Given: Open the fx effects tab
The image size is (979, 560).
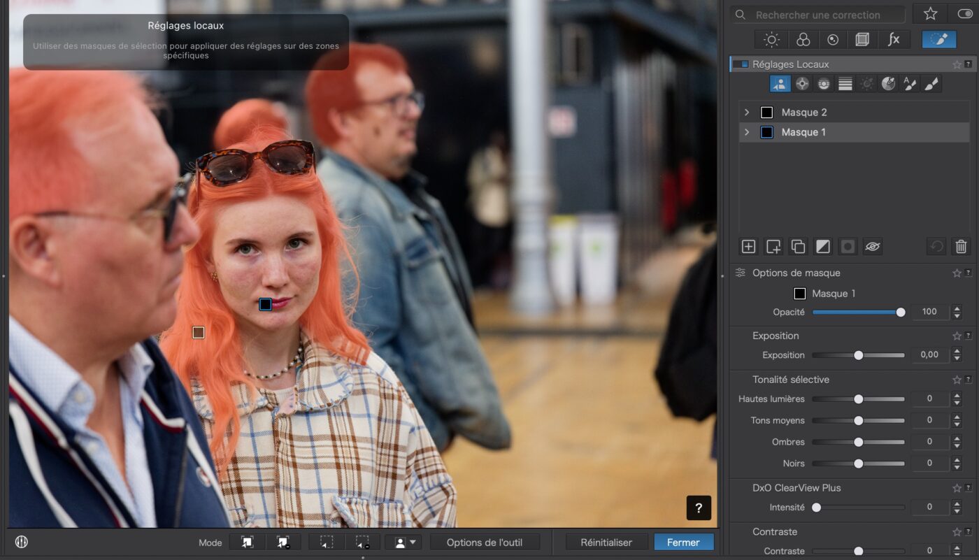Looking at the screenshot, I should click(894, 40).
